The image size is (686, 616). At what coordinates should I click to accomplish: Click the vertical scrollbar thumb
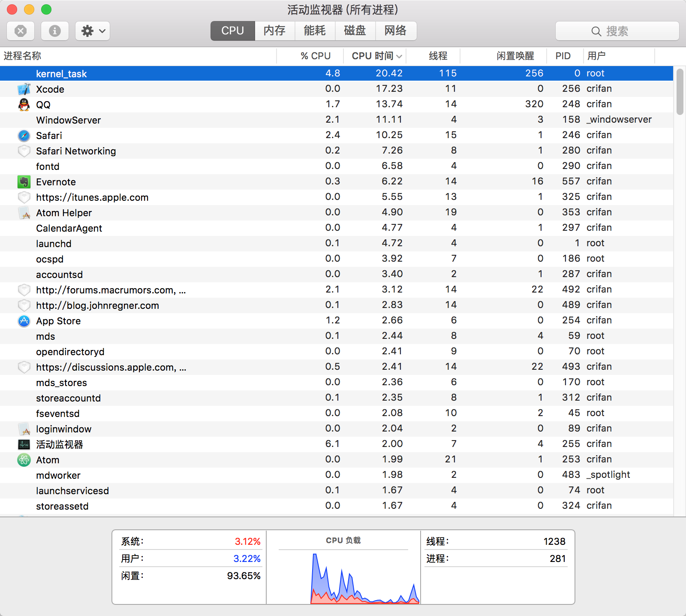[680, 92]
